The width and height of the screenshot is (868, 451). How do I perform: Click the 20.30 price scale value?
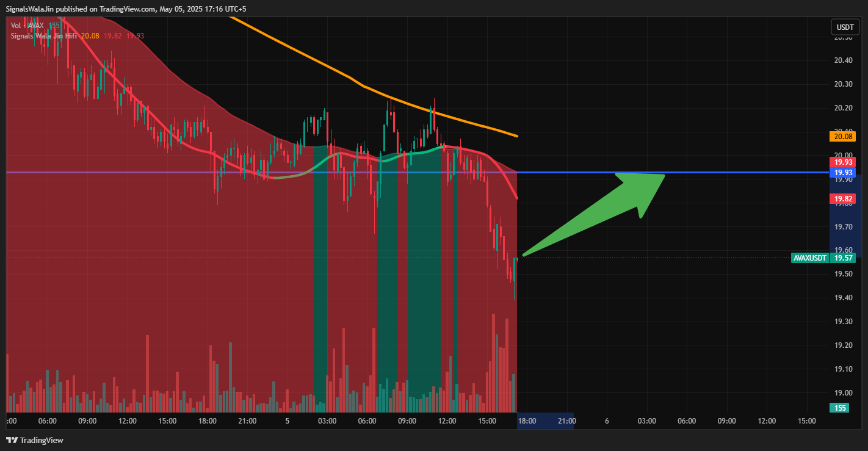843,84
